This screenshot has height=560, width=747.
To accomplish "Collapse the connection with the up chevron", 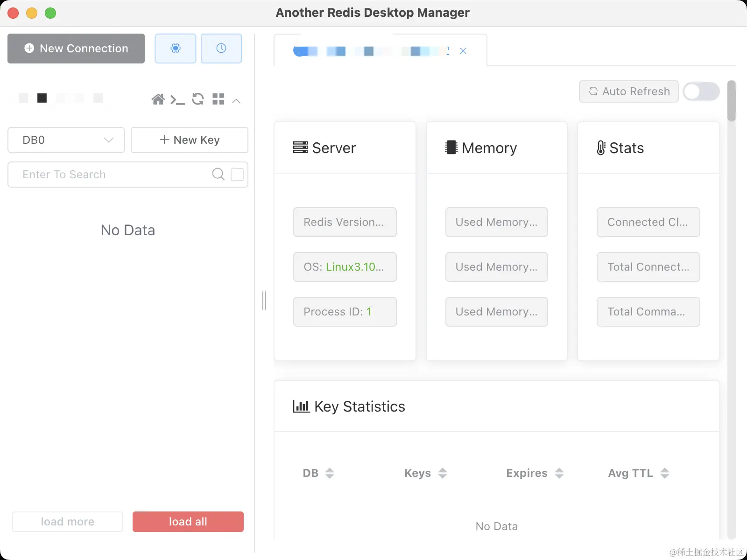I will [236, 100].
